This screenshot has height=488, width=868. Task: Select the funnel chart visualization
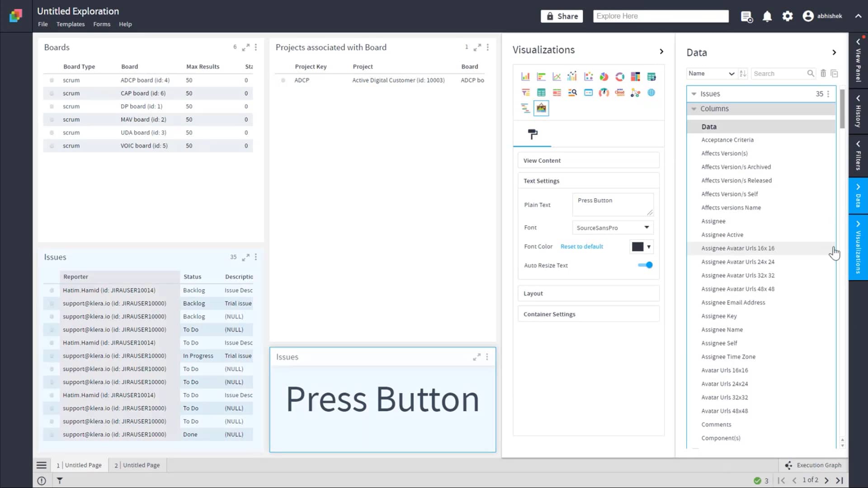(525, 93)
